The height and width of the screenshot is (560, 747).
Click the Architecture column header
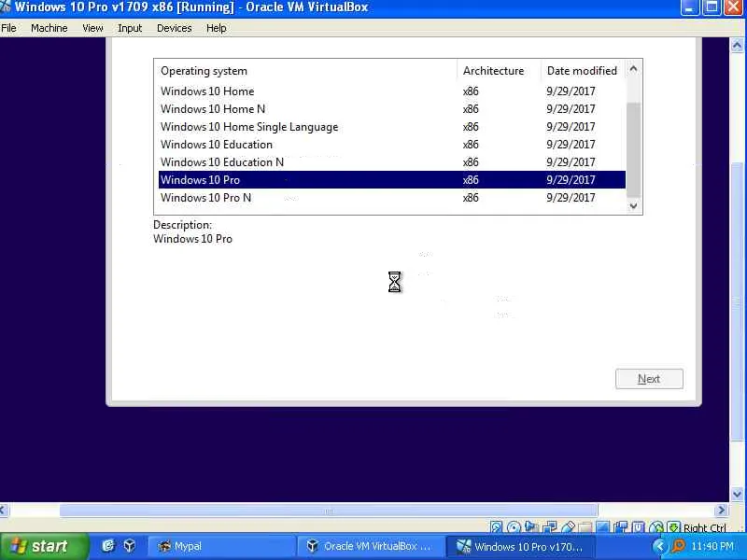click(493, 71)
